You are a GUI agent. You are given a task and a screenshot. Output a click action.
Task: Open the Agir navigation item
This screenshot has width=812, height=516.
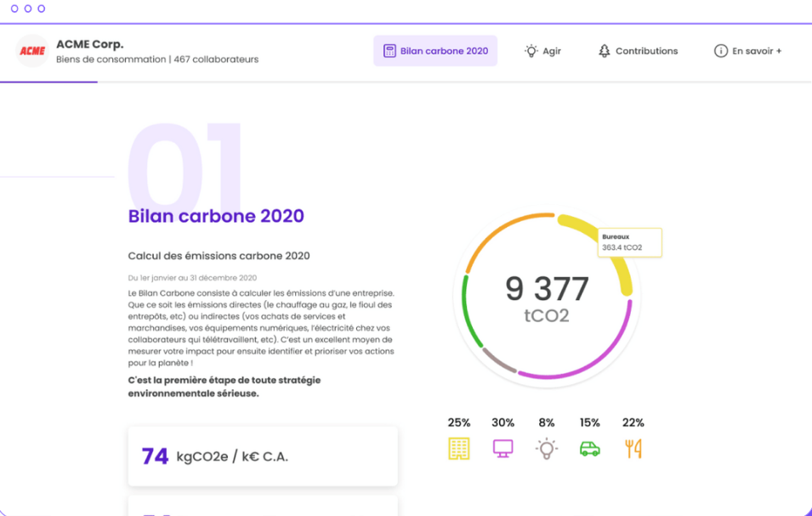[543, 51]
